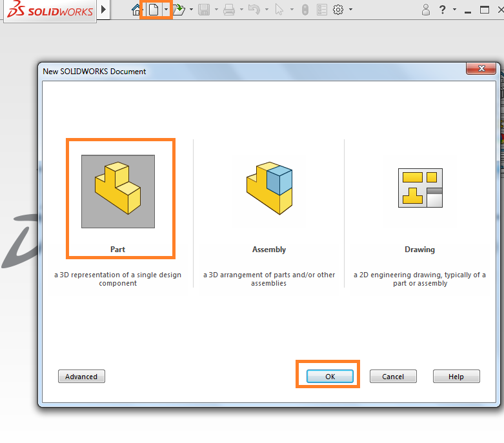Image resolution: width=504 pixels, height=443 pixels.
Task: Click the Open file folder icon
Action: (179, 10)
